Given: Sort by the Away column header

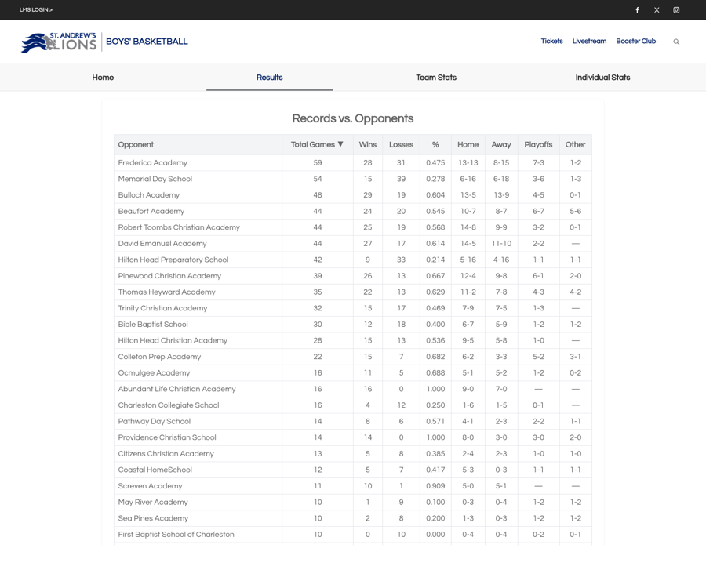Looking at the screenshot, I should [x=501, y=144].
